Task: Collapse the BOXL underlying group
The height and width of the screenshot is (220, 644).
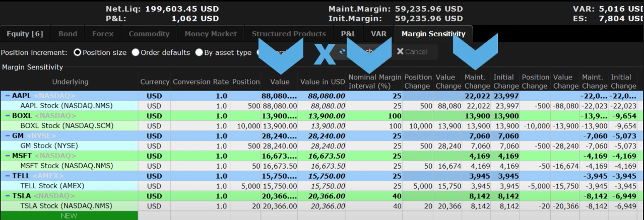Action: click(7, 116)
